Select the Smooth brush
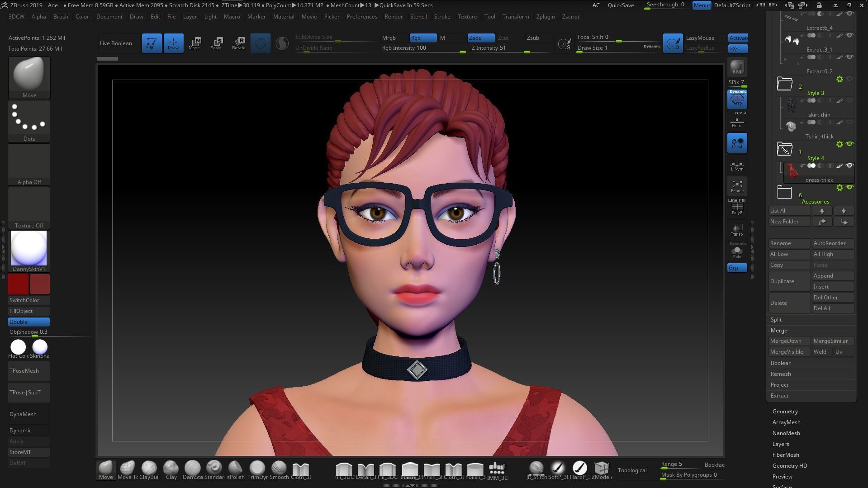 [x=279, y=470]
